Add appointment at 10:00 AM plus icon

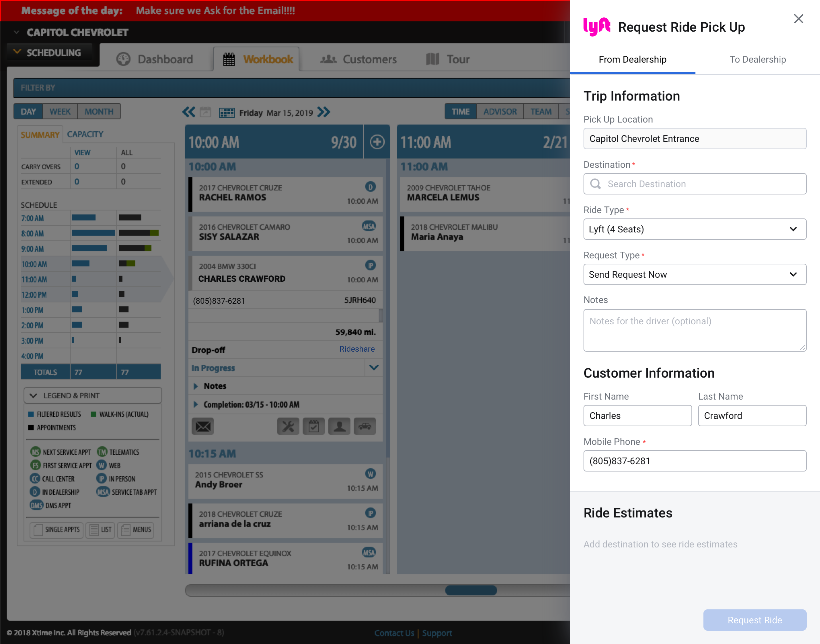377,142
